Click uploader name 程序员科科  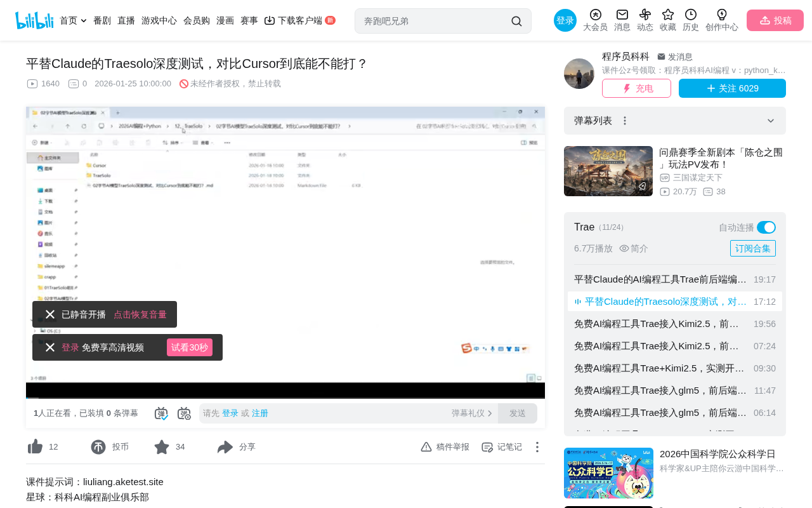[625, 57]
